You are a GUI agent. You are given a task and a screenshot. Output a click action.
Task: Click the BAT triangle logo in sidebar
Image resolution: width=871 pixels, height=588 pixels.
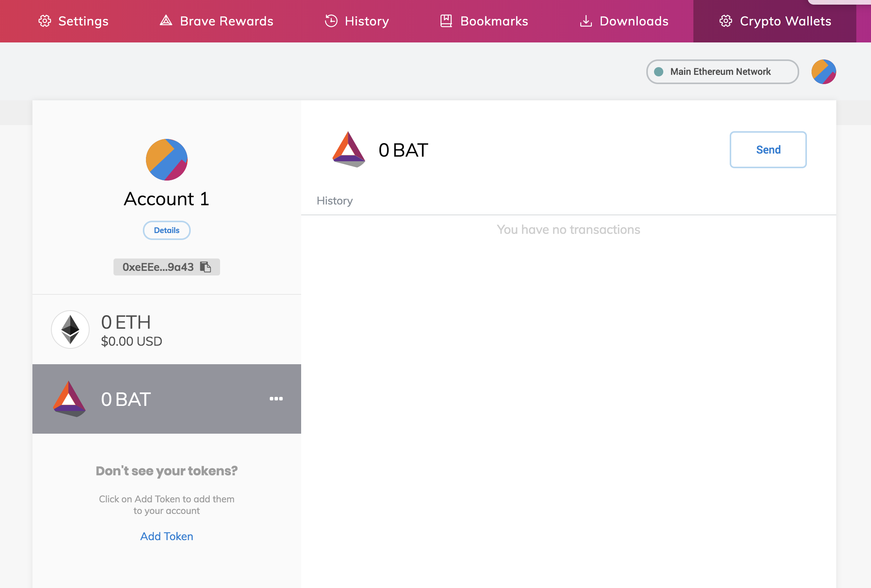(x=69, y=399)
